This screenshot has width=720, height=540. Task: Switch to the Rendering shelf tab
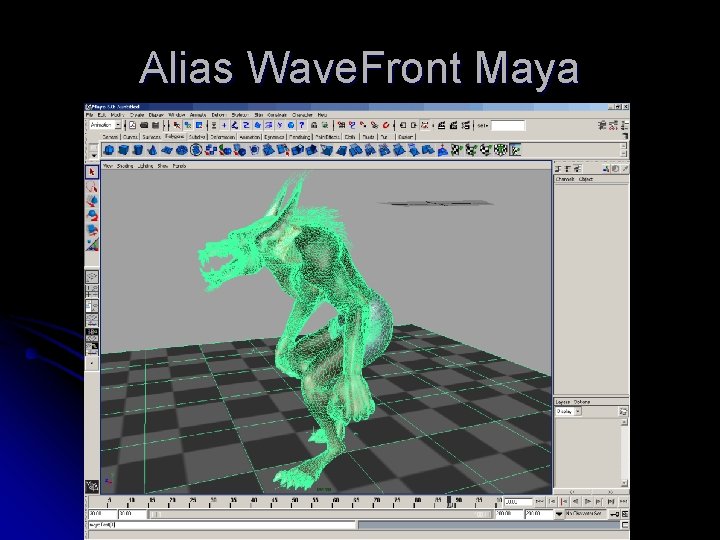(299, 137)
